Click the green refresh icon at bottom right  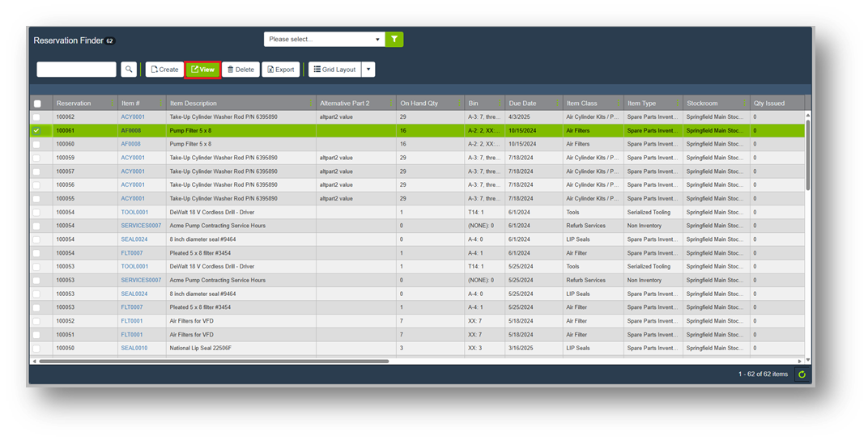(802, 374)
